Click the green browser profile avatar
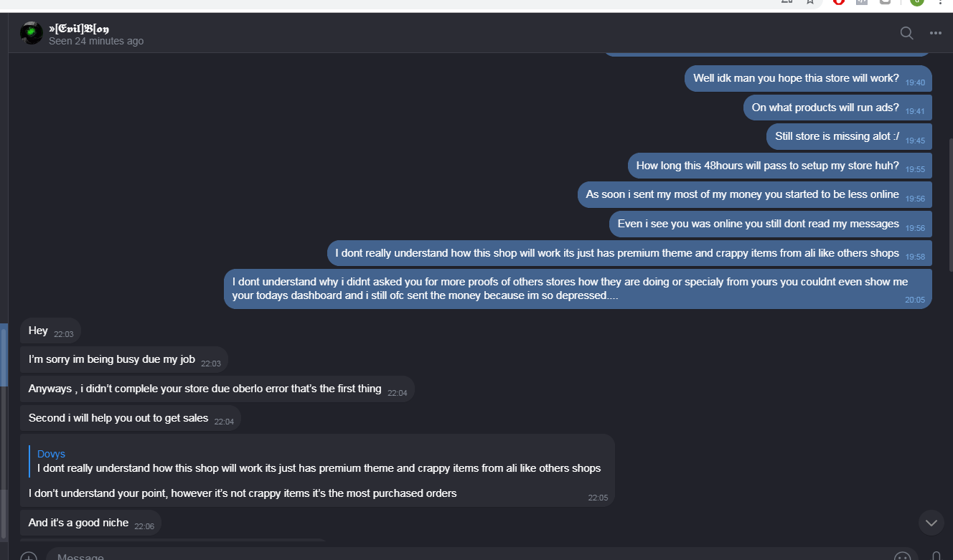 click(916, 2)
